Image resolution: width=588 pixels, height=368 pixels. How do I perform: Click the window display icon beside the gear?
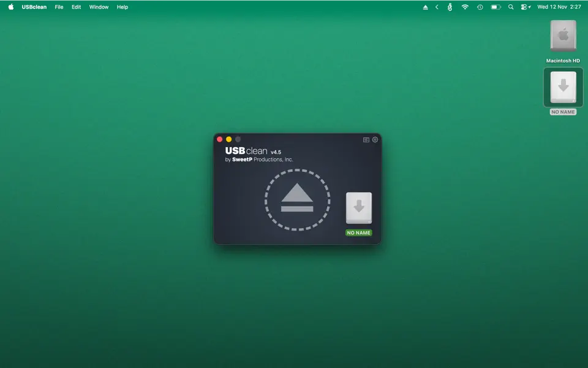click(x=366, y=139)
